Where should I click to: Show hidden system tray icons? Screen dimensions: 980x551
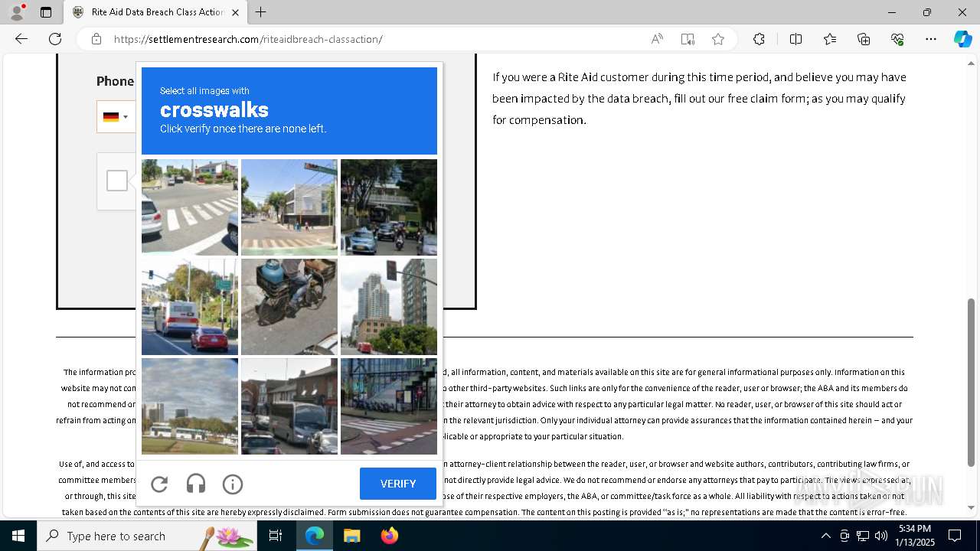825,536
